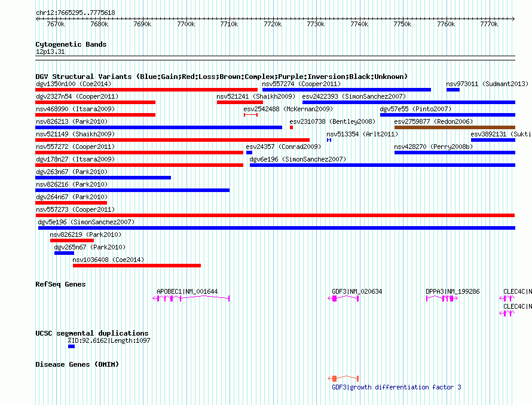Open the dgv5e196 (SimonSanchez2007) label
Screen dimensions: 532x405
86,222
